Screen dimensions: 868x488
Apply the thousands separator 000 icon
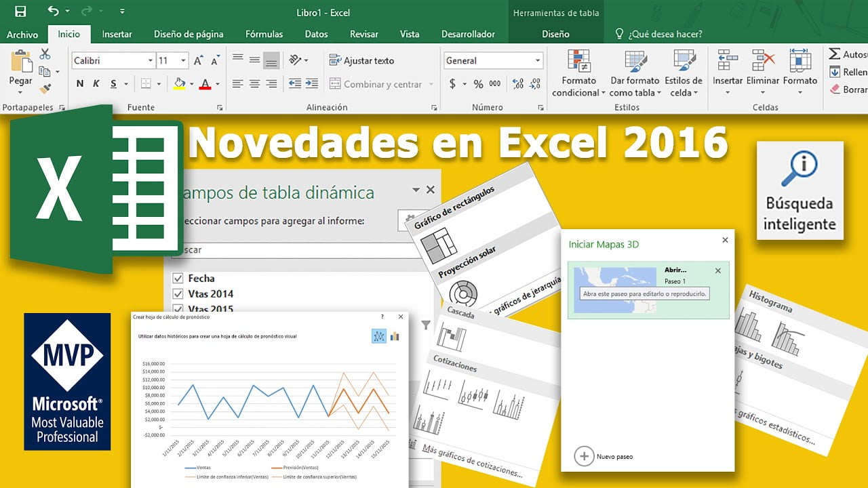[x=495, y=84]
